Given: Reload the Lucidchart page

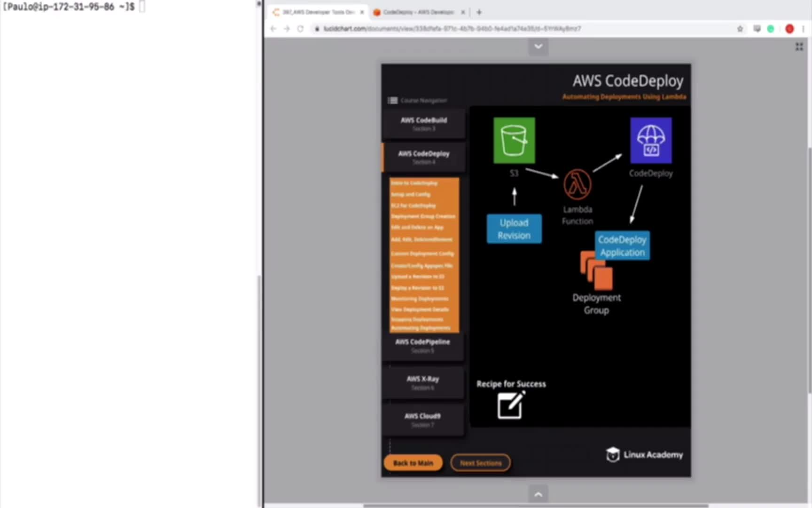Looking at the screenshot, I should click(300, 29).
